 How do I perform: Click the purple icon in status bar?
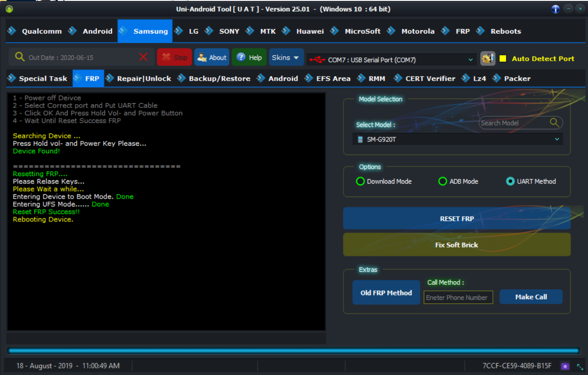click(565, 366)
